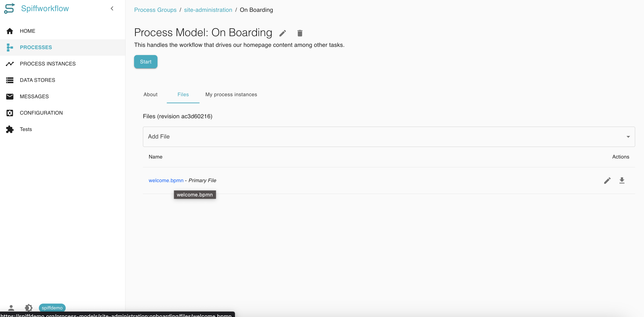
Task: Click the Spiffworkflow logo icon
Action: point(10,8)
